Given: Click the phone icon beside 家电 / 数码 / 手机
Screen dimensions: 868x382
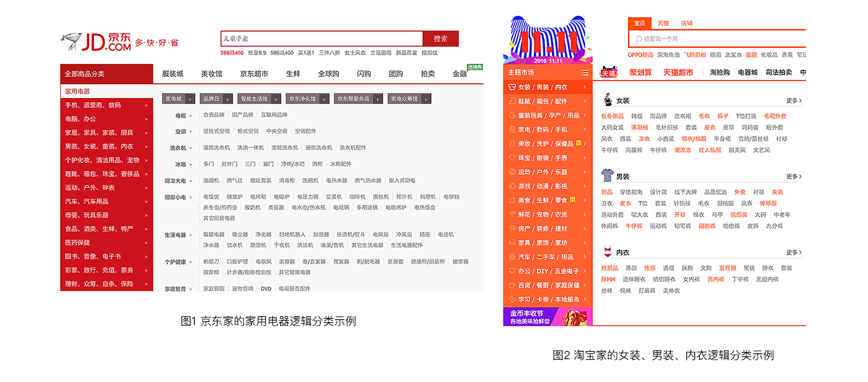Looking at the screenshot, I should point(511,130).
